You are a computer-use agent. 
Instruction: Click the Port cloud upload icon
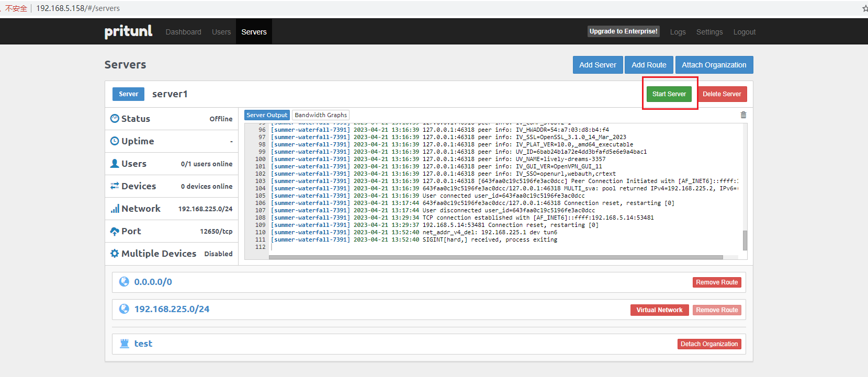115,231
